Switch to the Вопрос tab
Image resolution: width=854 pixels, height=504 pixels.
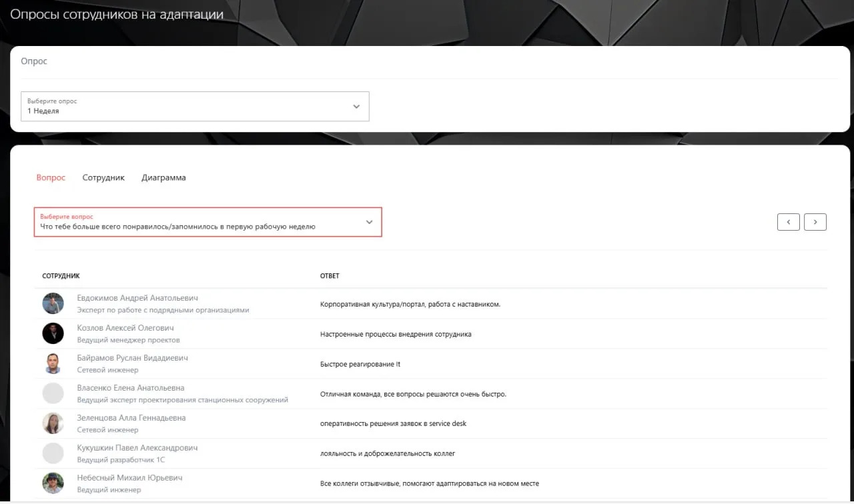[x=51, y=178]
